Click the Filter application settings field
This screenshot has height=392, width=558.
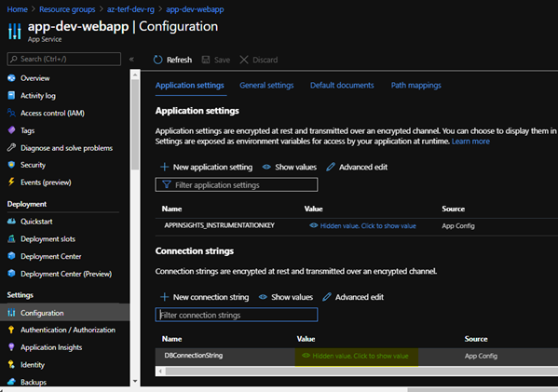[x=237, y=184]
